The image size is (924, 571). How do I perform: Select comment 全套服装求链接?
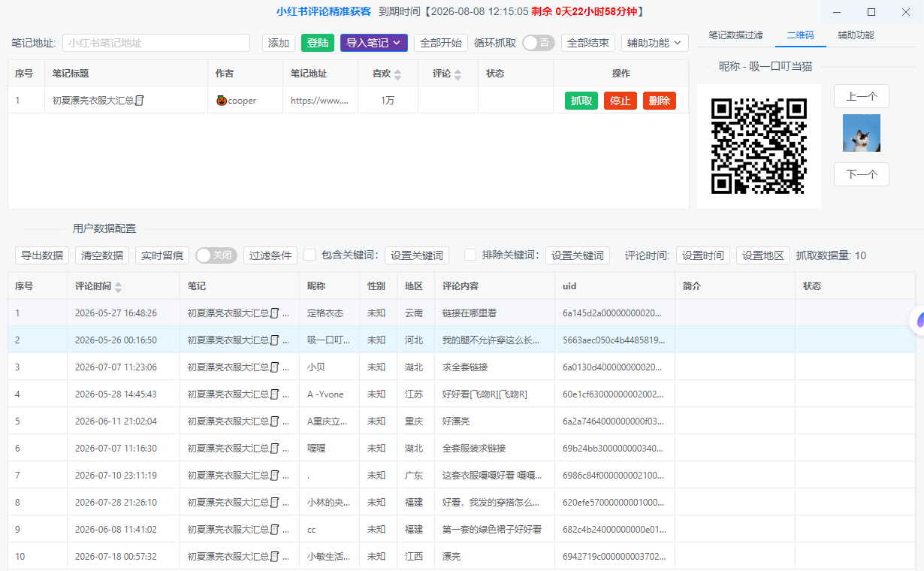tap(462, 449)
